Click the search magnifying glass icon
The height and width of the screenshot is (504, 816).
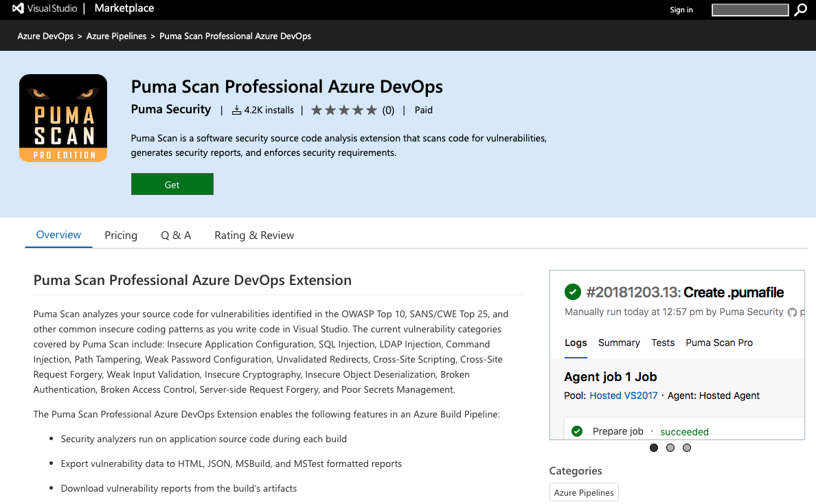(x=800, y=10)
